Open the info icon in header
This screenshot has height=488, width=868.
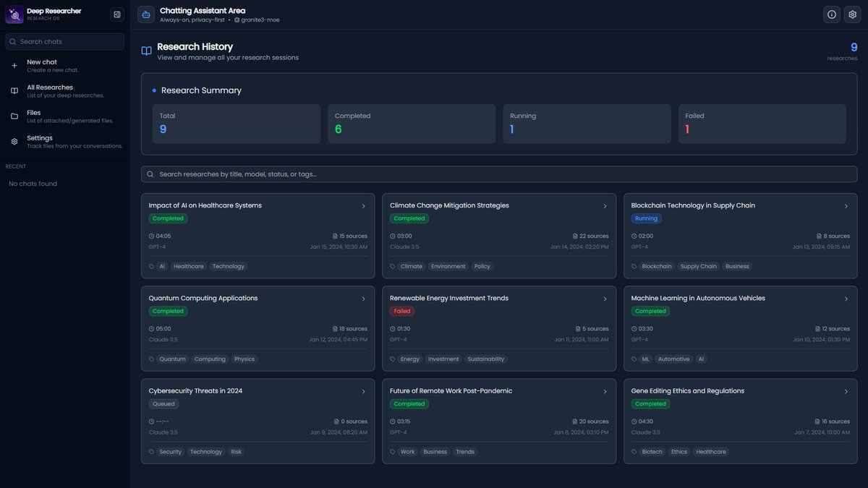[x=832, y=14]
